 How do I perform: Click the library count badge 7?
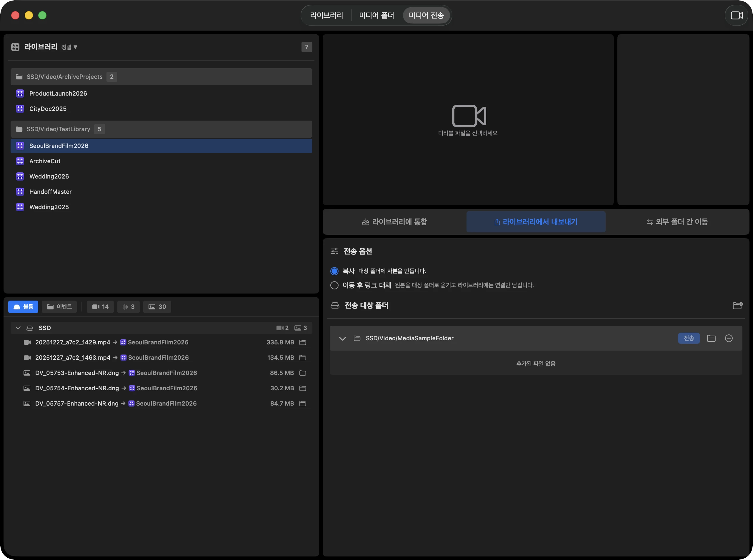306,47
